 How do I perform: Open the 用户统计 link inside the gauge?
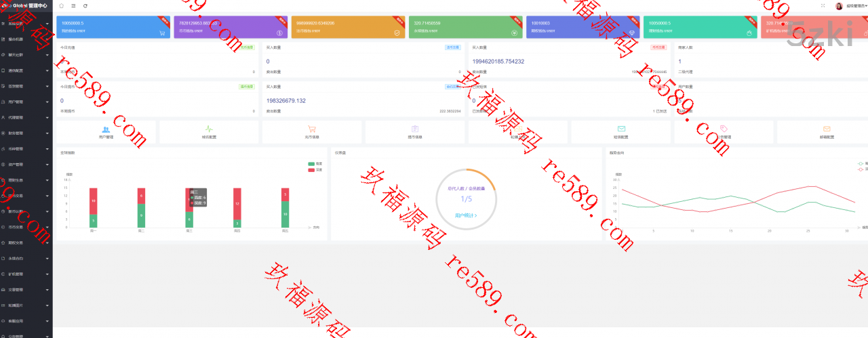(x=466, y=215)
